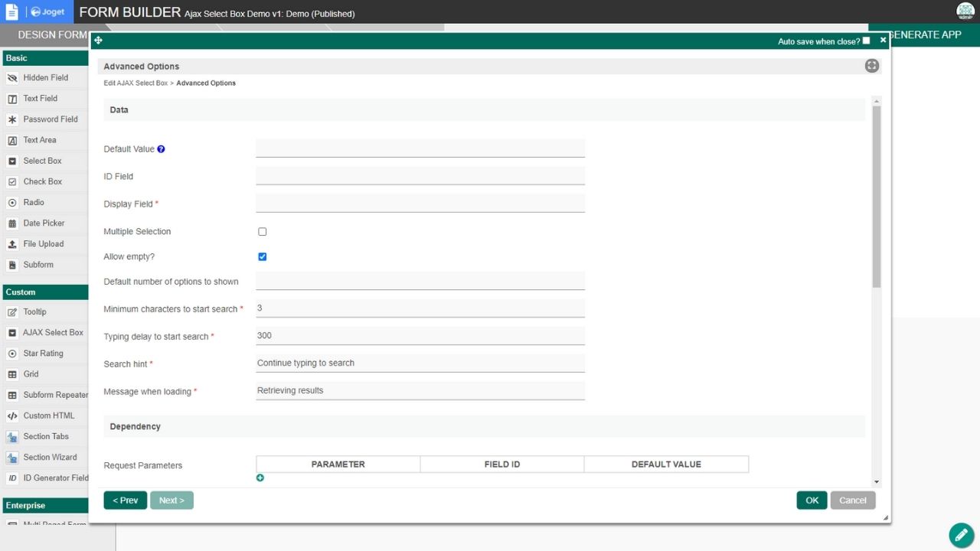The image size is (980, 551).
Task: Click the move handle icon on dialog
Action: coord(98,41)
